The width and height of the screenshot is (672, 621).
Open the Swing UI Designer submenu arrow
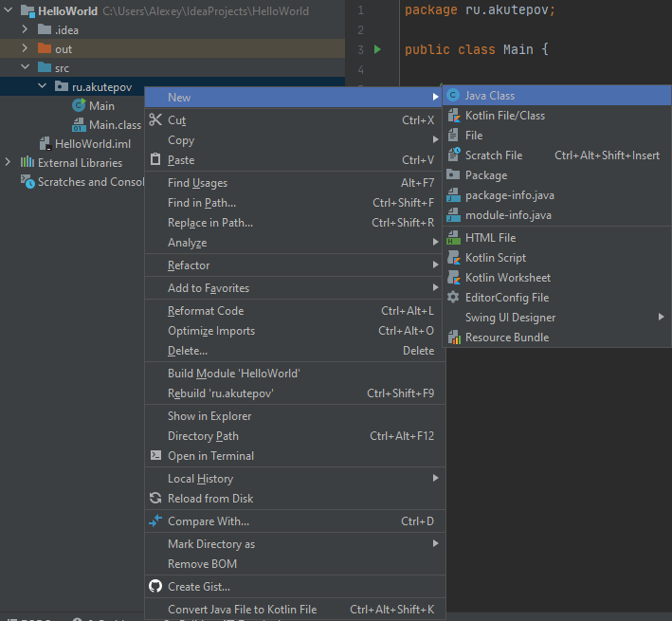[662, 317]
